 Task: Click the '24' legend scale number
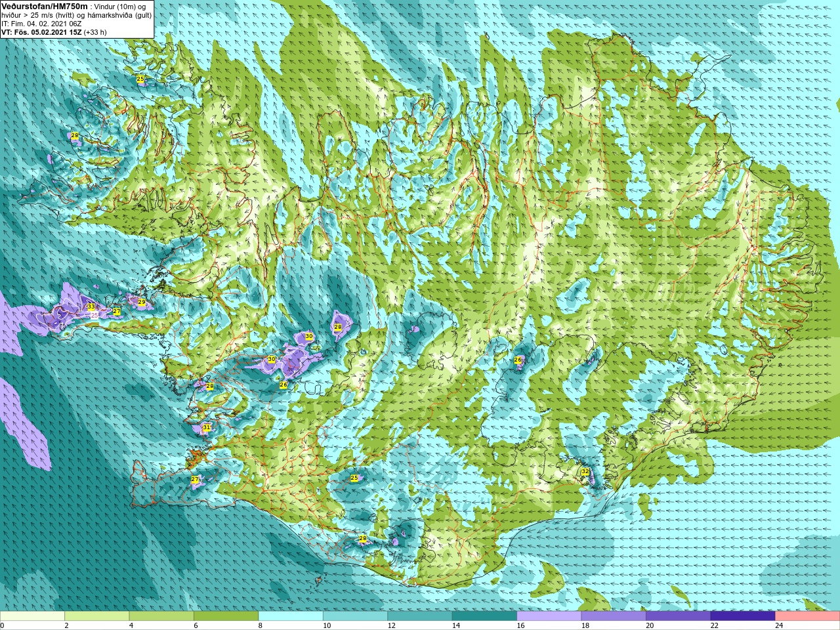click(779, 625)
